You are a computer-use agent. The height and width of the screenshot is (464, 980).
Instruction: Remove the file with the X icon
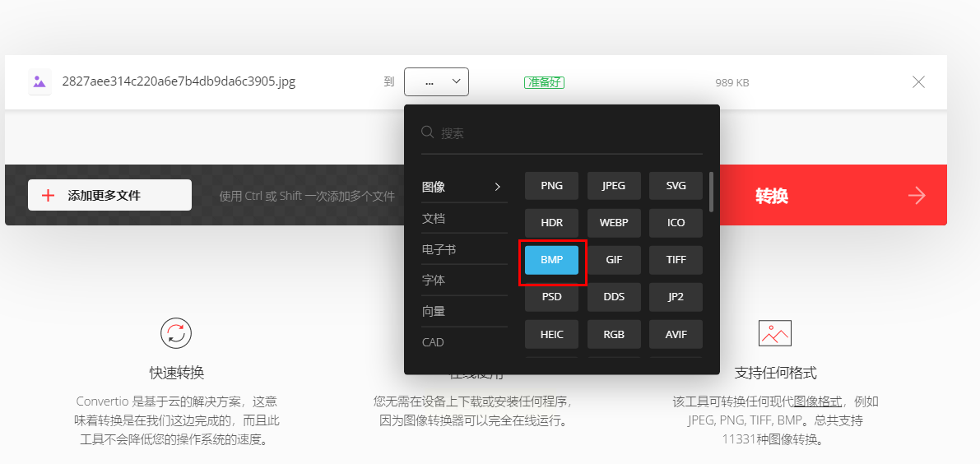tap(918, 81)
